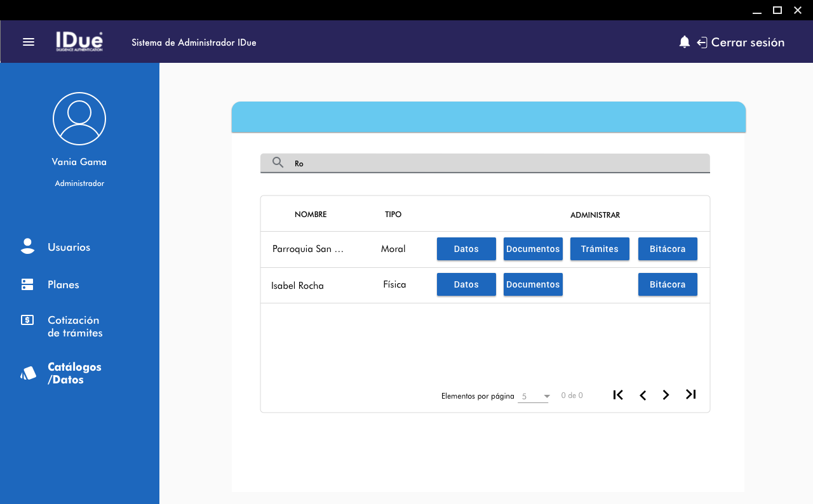Click the search magnifier icon
The image size is (813, 504).
click(278, 162)
